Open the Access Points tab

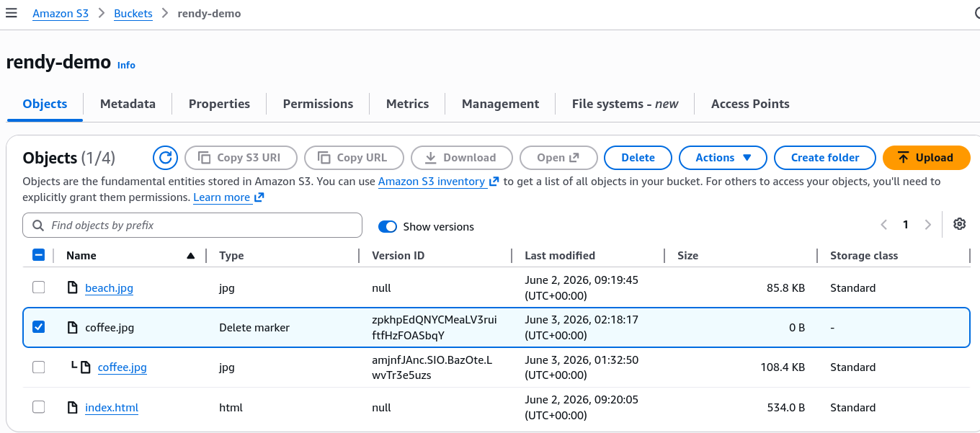pyautogui.click(x=750, y=104)
